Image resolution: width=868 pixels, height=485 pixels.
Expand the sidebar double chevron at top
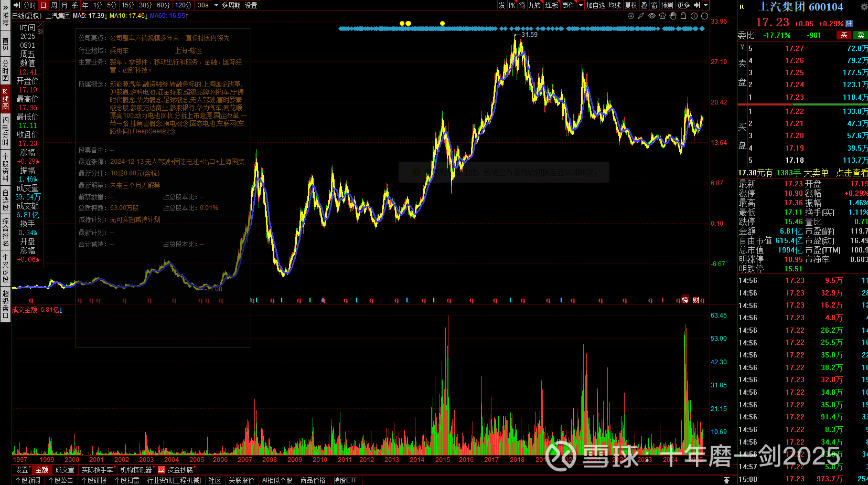[x=5, y=7]
